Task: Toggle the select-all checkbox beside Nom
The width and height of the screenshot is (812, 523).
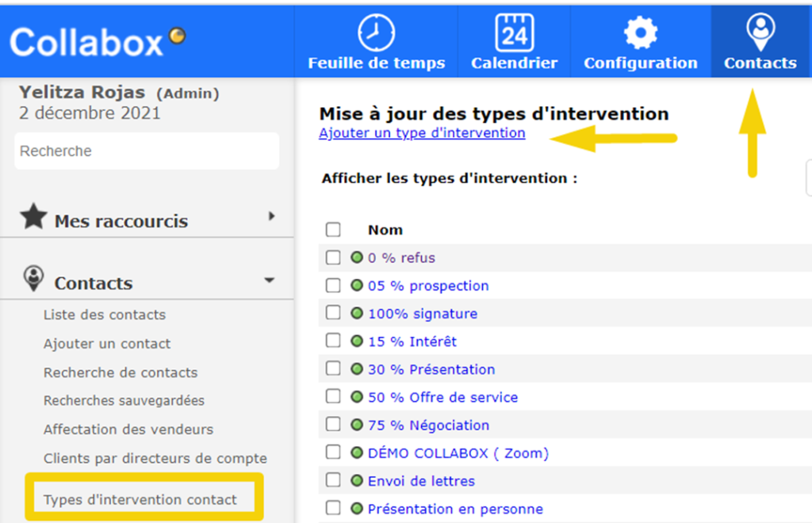Action: [333, 230]
